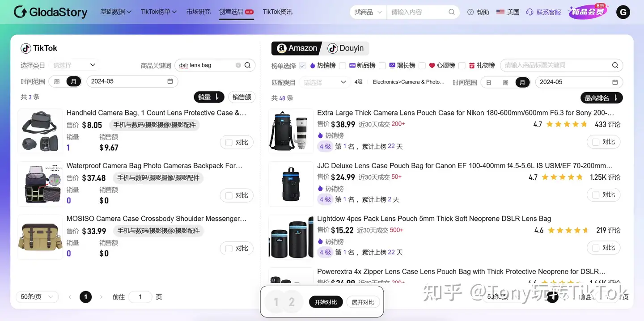644x321 pixels.
Task: Check 对比 for Extra Large Lens Pouch
Action: tap(596, 142)
